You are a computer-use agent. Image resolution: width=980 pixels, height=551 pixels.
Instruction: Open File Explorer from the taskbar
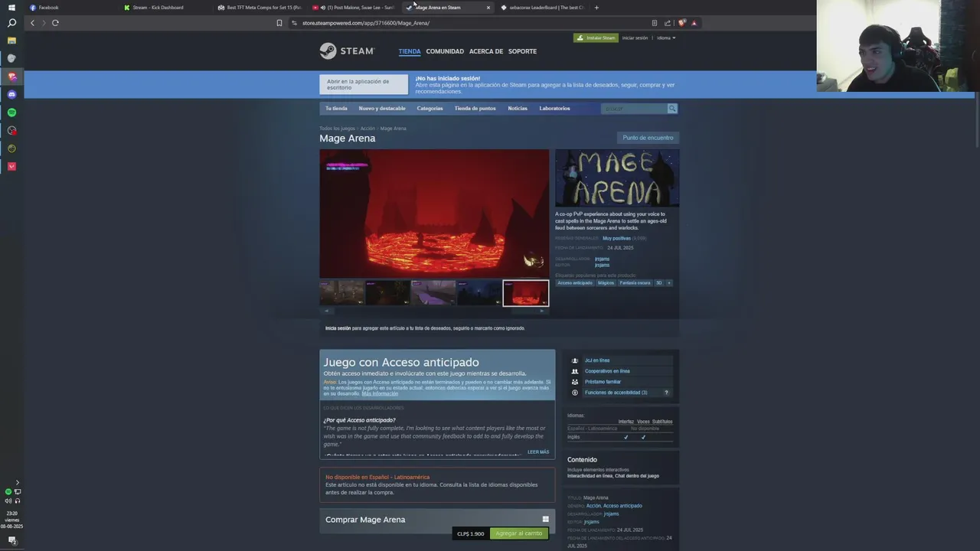(11, 41)
